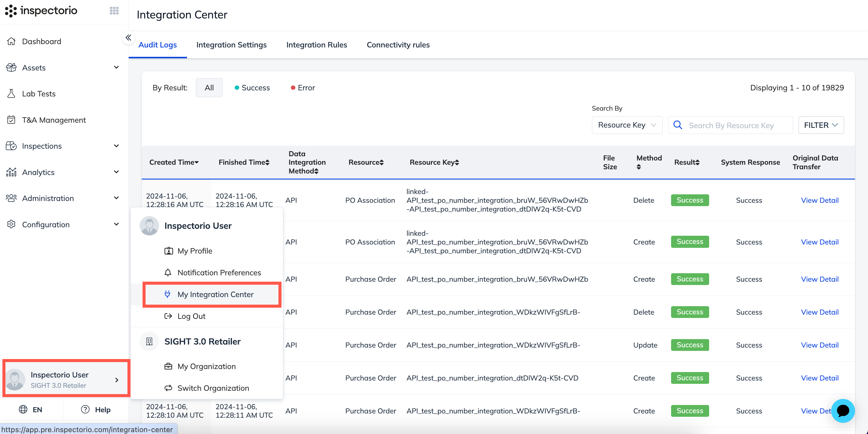Screen dimensions: 868x434
Task: Sort by Resource column
Action: pos(366,162)
